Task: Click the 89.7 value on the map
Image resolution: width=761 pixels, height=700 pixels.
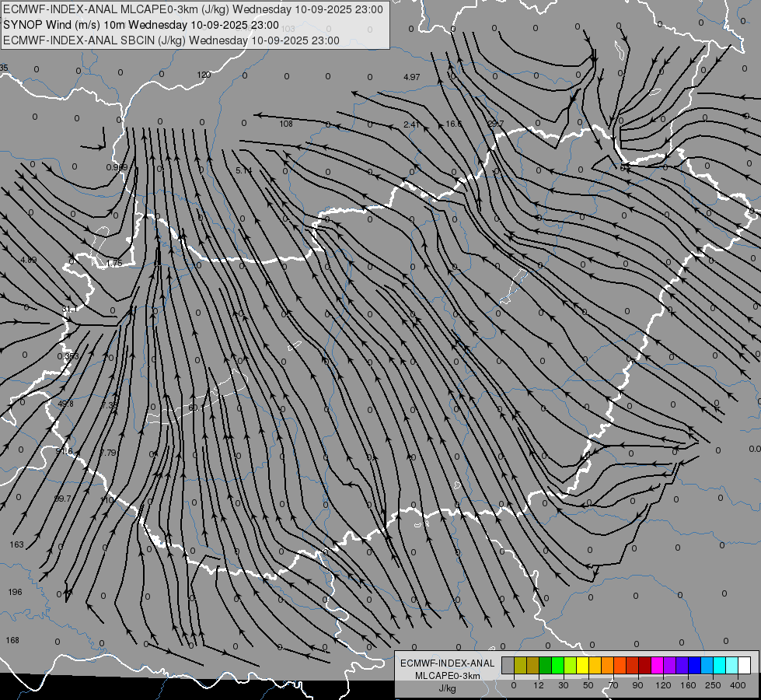Action: pyautogui.click(x=62, y=499)
